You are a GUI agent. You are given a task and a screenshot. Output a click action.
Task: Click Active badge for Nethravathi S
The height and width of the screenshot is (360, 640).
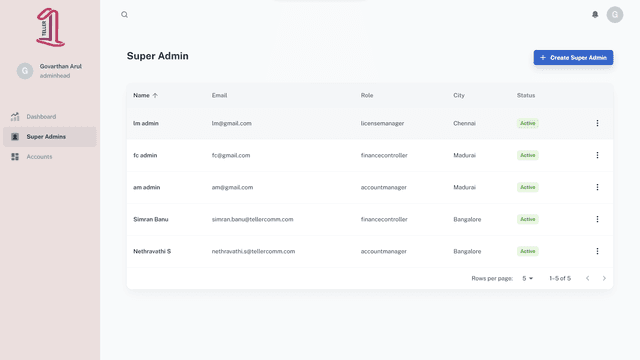[x=527, y=251]
